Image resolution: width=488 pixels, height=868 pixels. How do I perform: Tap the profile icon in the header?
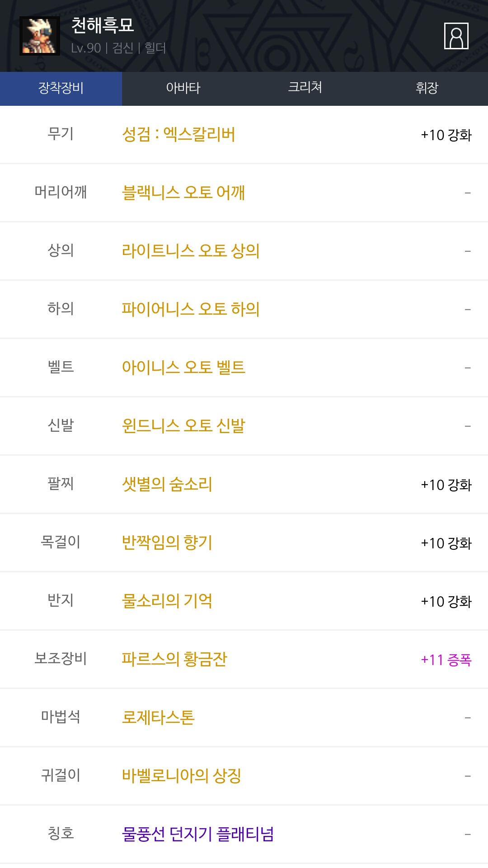pos(456,36)
